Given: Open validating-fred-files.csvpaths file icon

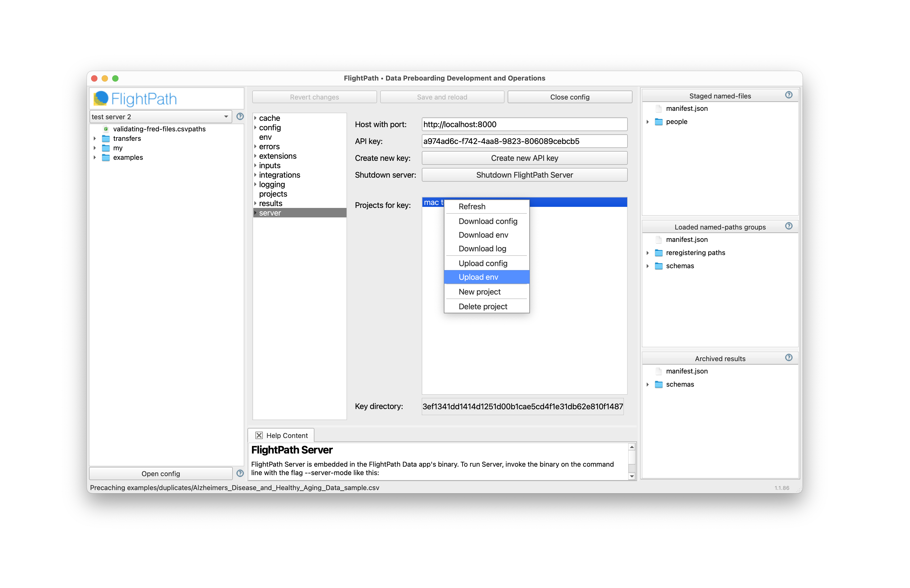Looking at the screenshot, I should coord(106,129).
